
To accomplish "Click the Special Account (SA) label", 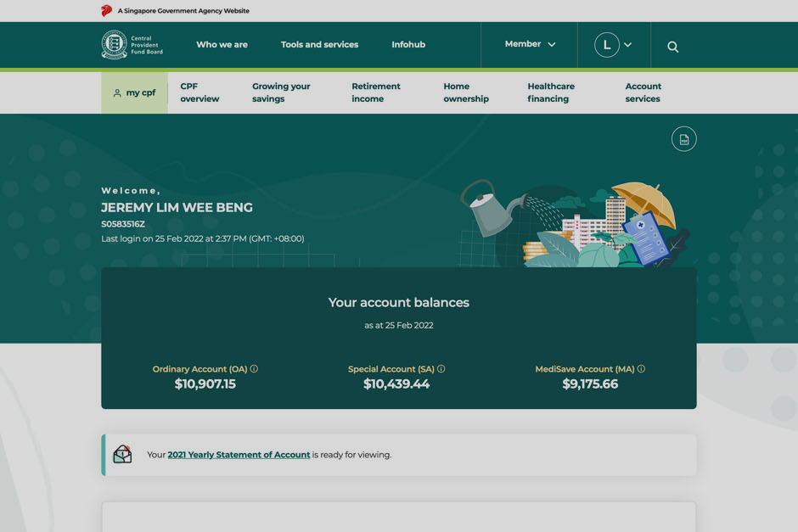I will 391,369.
